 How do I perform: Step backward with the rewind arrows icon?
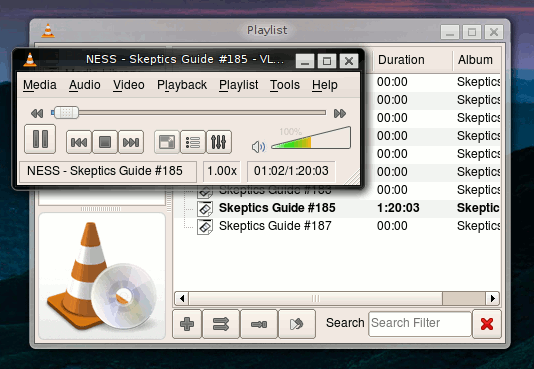pyautogui.click(x=37, y=113)
